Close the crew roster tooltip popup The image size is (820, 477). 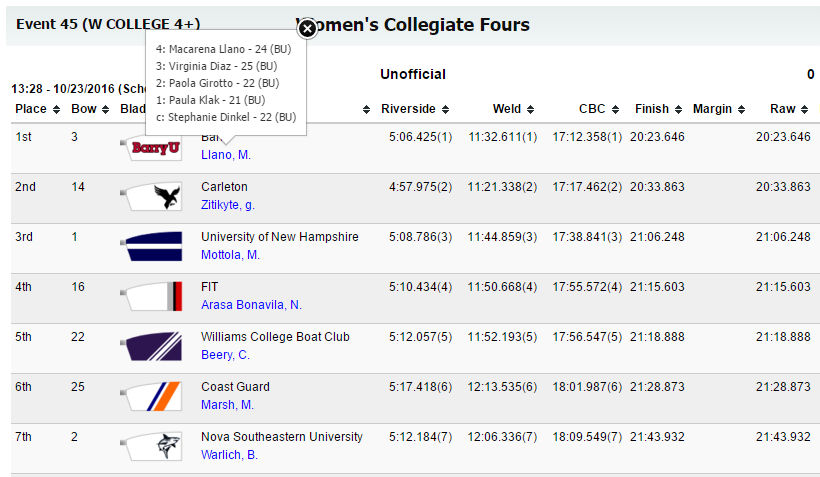307,29
